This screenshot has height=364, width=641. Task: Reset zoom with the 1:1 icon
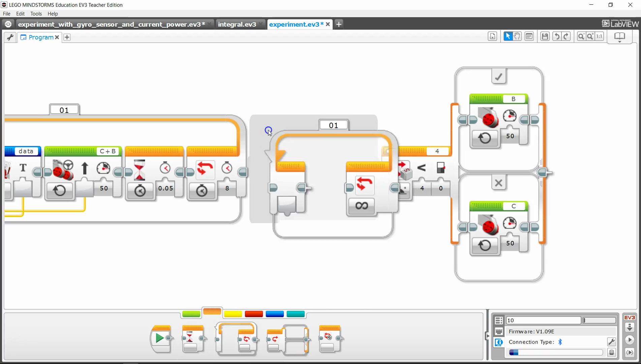click(x=599, y=36)
